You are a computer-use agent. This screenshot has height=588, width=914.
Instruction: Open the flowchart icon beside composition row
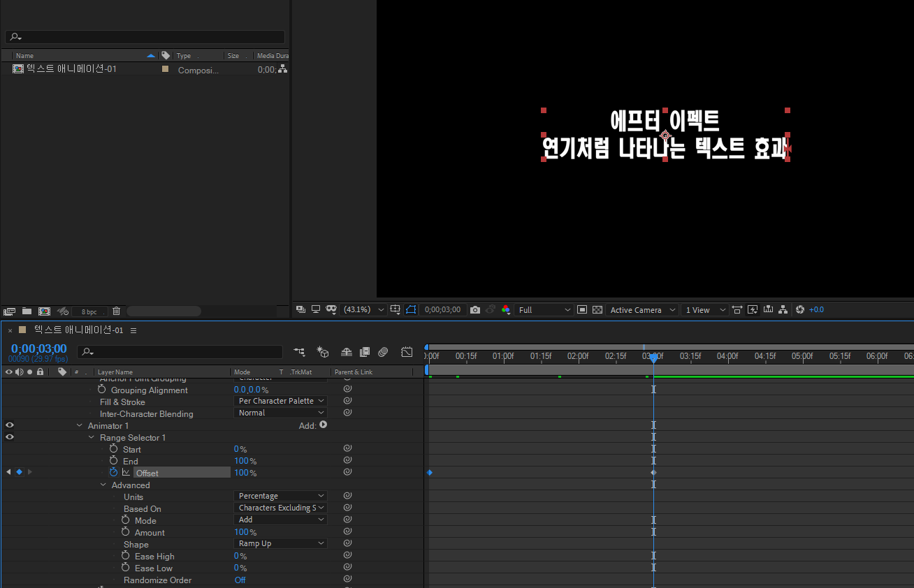[x=283, y=69]
